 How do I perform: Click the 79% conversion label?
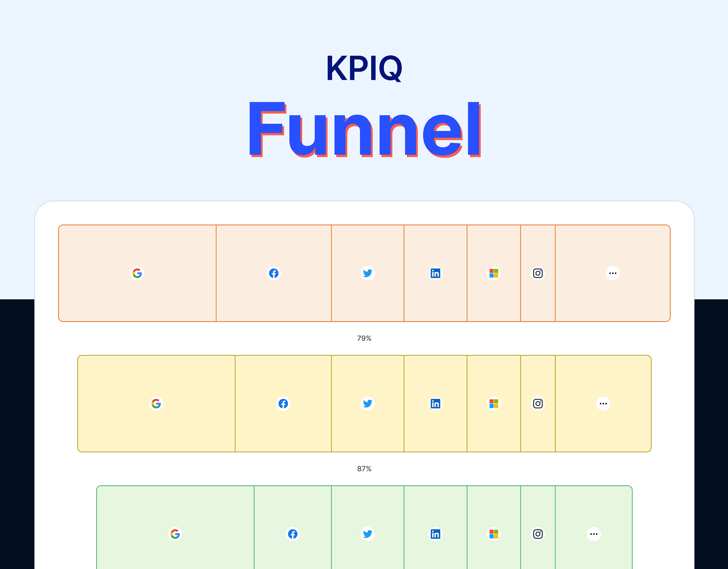(364, 339)
